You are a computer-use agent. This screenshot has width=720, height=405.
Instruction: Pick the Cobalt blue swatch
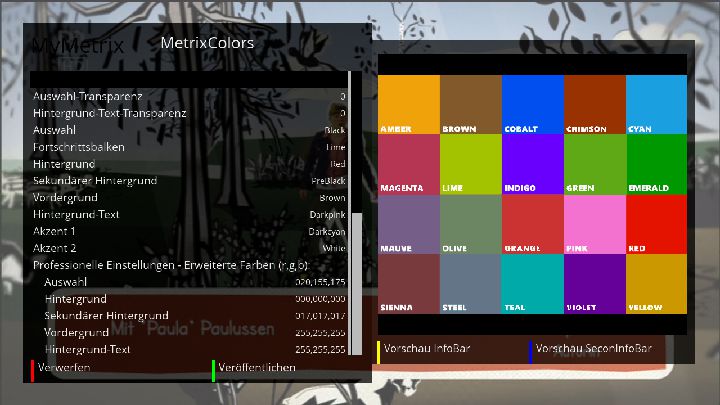(532, 104)
